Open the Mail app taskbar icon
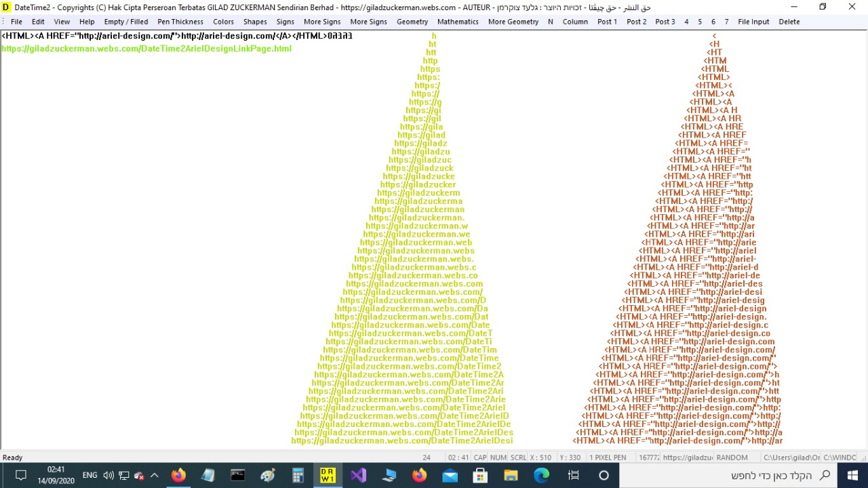The height and width of the screenshot is (488, 868). 450,475
